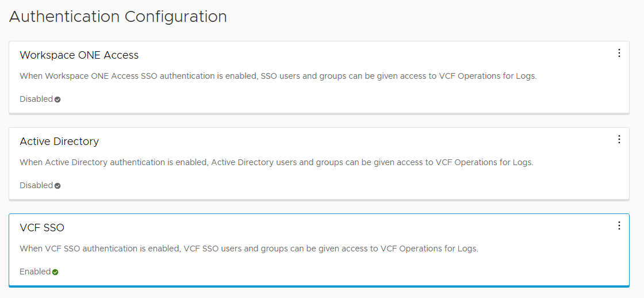Click Enabled status text under VCF SSO
The image size is (644, 298).
(x=35, y=272)
